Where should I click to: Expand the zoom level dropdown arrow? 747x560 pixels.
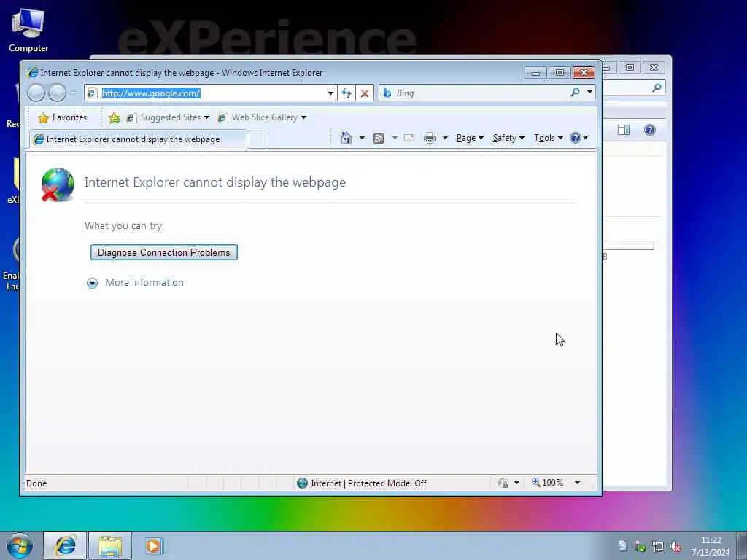(x=578, y=483)
